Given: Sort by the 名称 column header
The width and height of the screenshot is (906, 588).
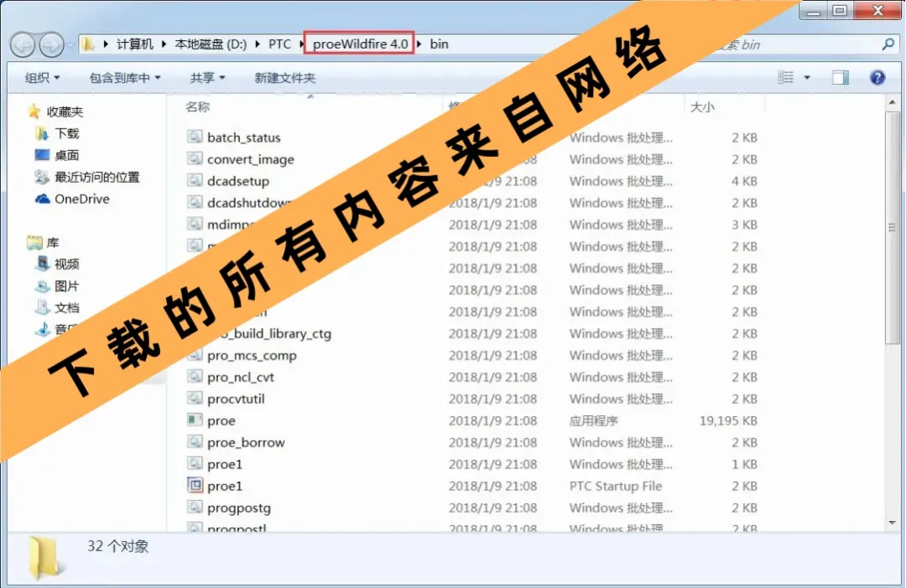Looking at the screenshot, I should pyautogui.click(x=198, y=107).
